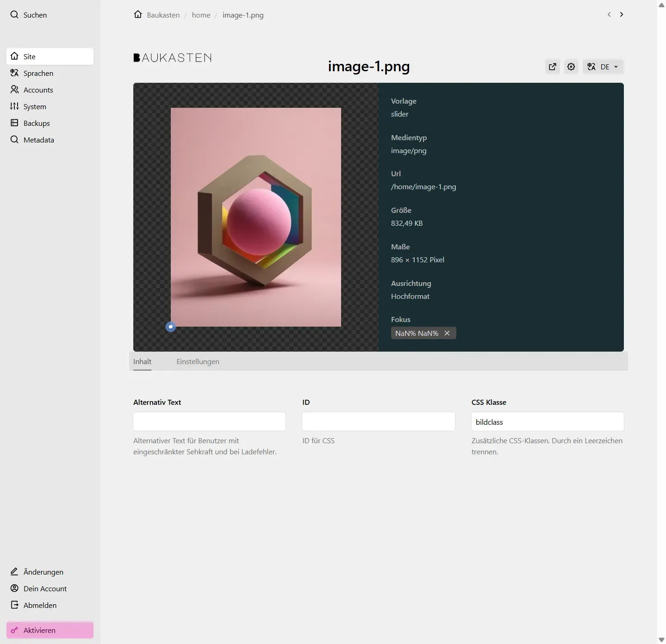The height and width of the screenshot is (644, 666).
Task: Open the Backups section
Action: click(37, 123)
